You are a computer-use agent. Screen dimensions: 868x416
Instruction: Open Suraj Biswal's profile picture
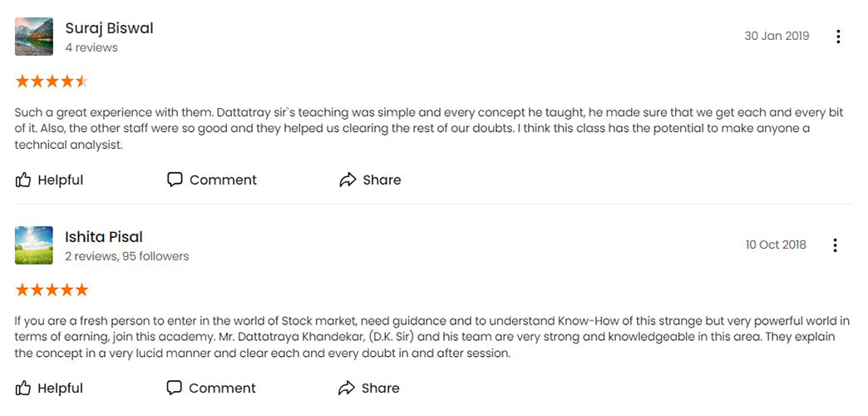click(x=34, y=37)
